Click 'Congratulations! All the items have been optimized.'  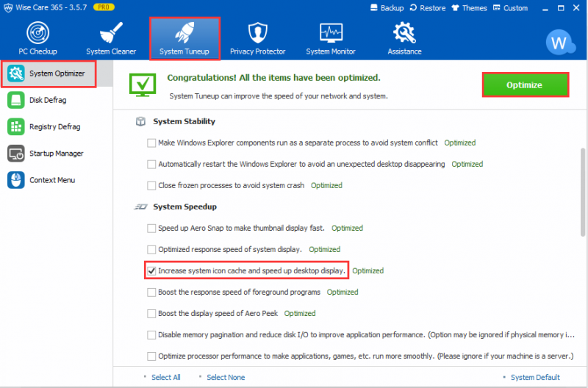[x=273, y=78]
